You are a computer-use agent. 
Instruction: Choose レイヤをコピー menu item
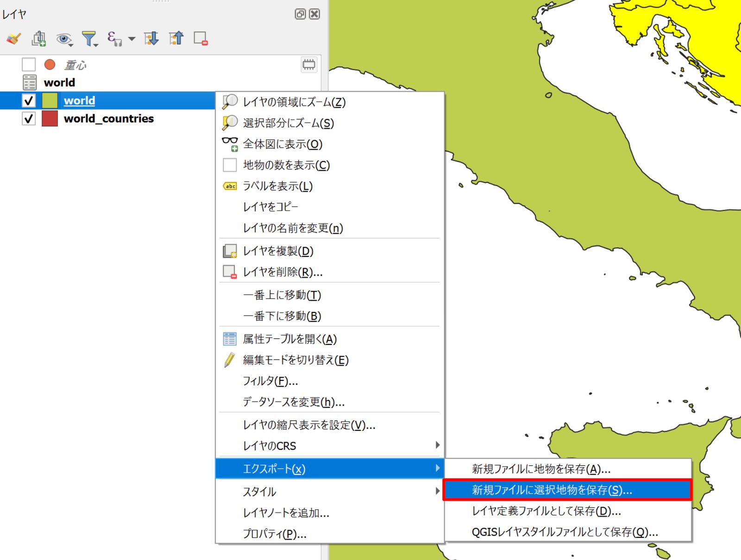330,207
